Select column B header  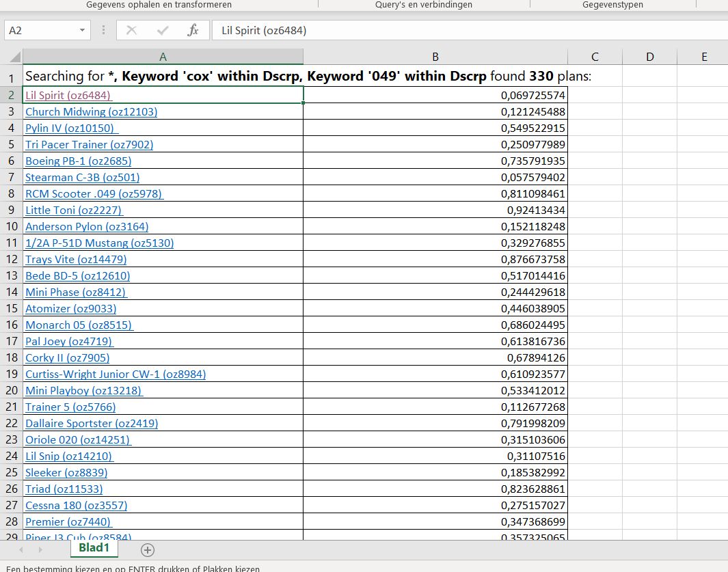click(435, 57)
